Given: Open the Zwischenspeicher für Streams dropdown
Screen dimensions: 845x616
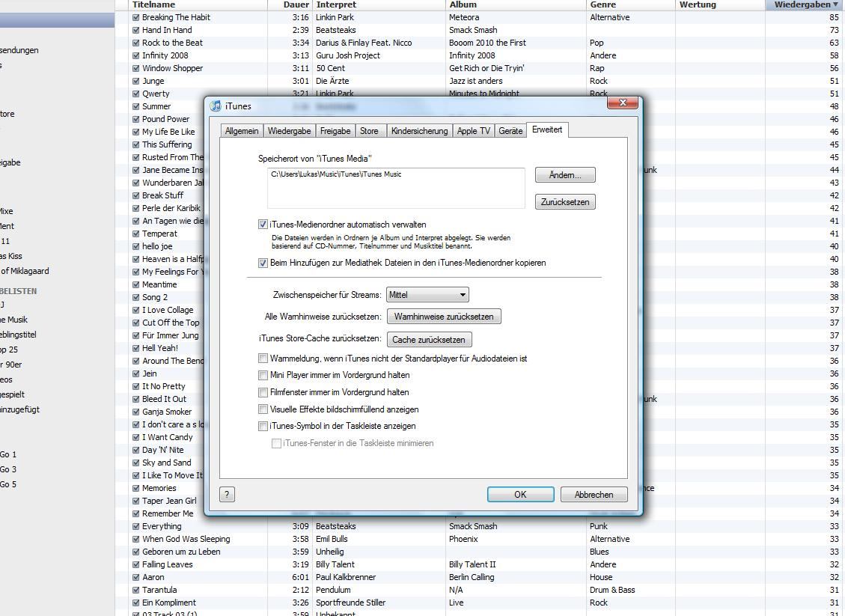Looking at the screenshot, I should (x=427, y=295).
